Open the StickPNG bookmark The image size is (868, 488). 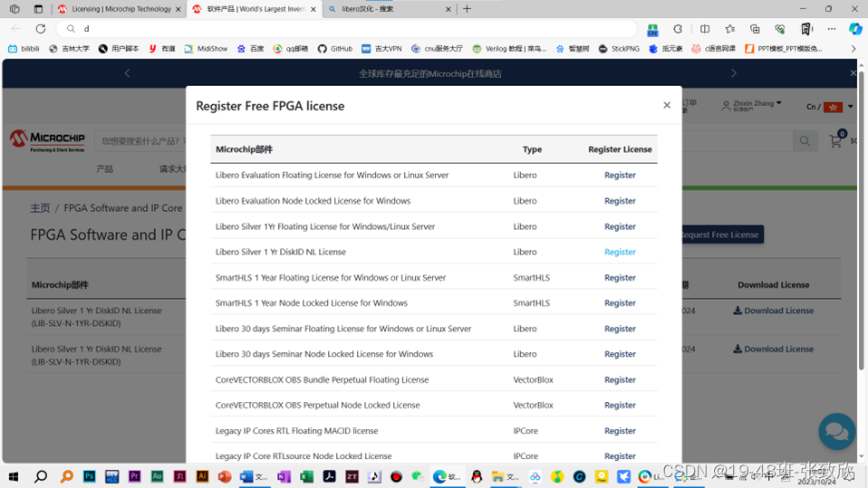tap(619, 49)
